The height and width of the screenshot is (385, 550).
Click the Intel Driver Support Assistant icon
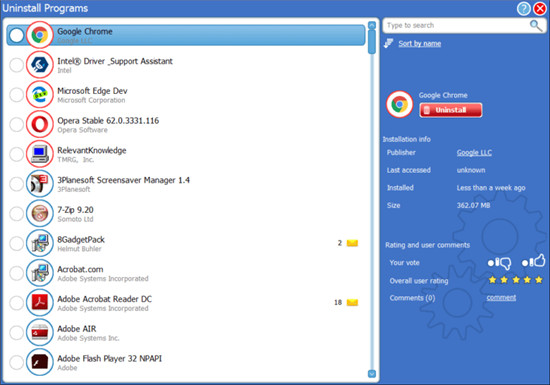[40, 65]
